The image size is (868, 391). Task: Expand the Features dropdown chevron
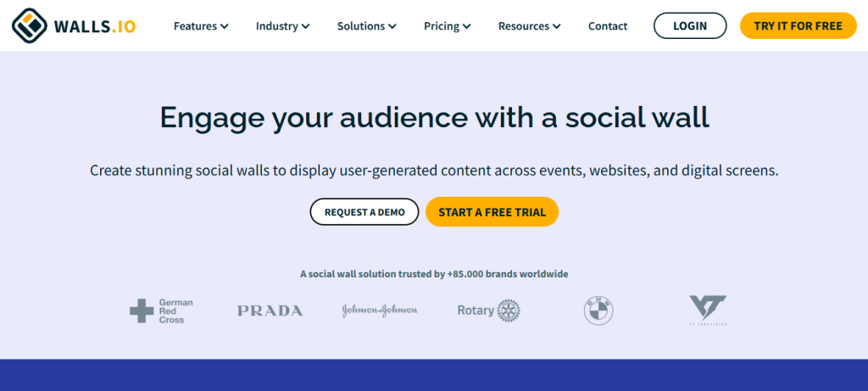(x=224, y=26)
